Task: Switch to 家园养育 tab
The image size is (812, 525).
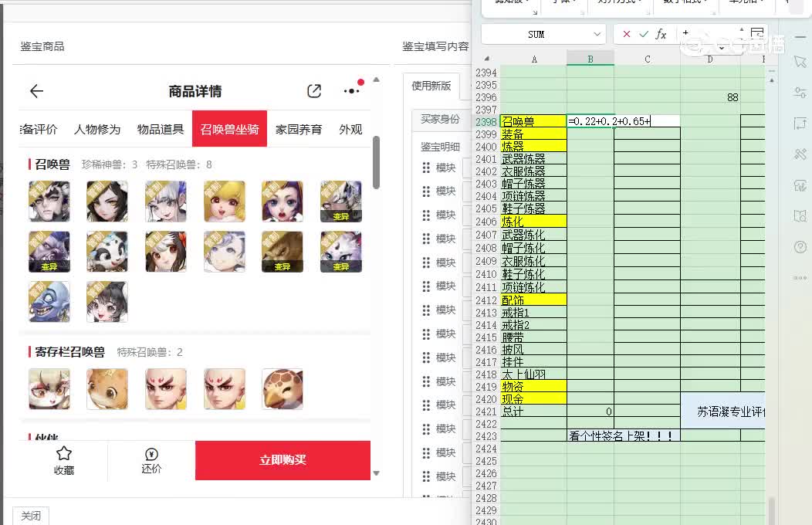Action: click(x=299, y=129)
